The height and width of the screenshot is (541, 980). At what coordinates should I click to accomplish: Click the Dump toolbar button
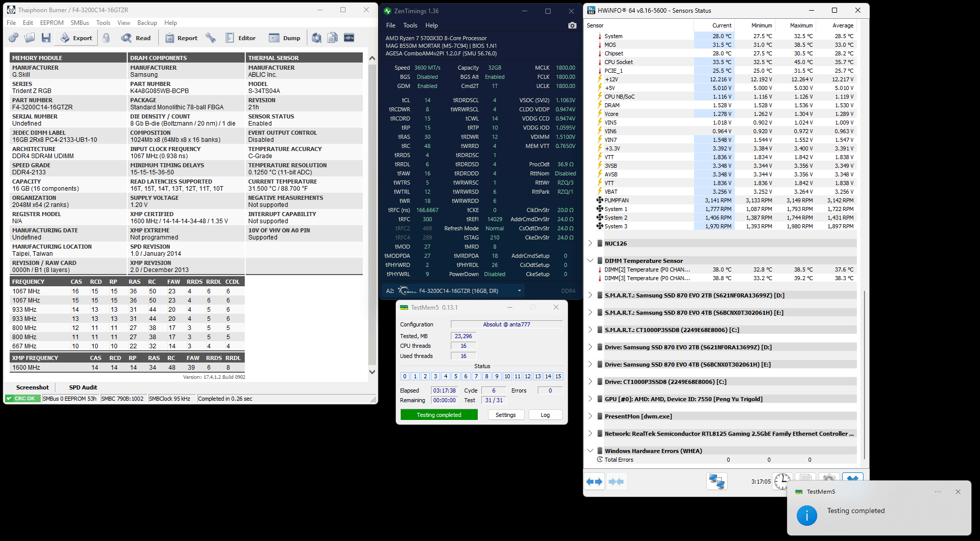coord(284,38)
